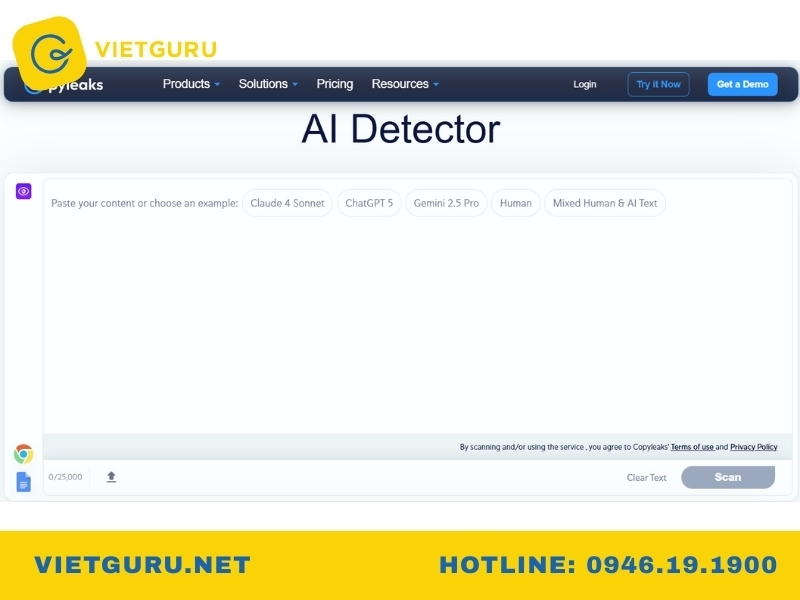
Task: Open the Chrome extension icon in sidebar
Action: tap(23, 454)
